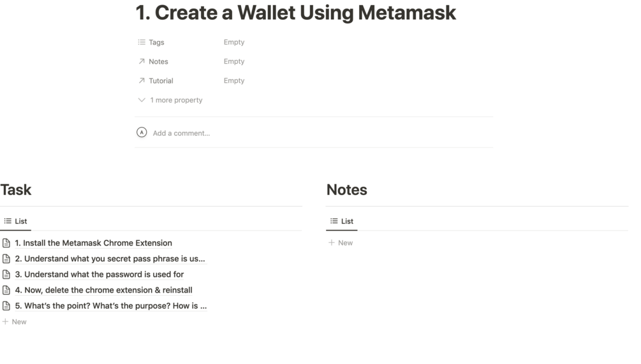Screen dimensions: 641x364
Task: Click page icon for Install Metamask Chrome Extension
Action: [6, 243]
